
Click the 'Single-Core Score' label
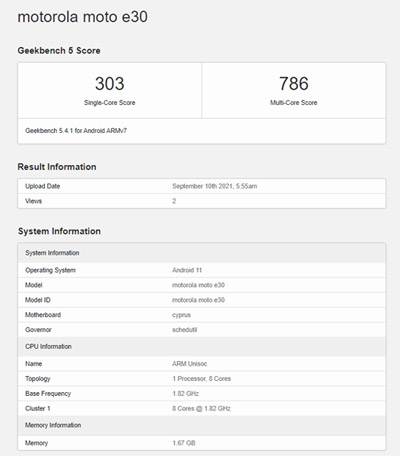click(x=110, y=103)
